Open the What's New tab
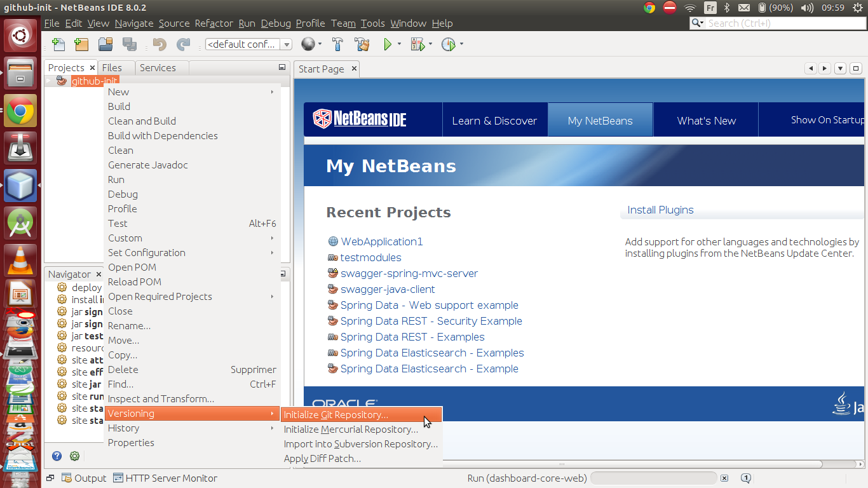This screenshot has width=868, height=488. tap(706, 121)
